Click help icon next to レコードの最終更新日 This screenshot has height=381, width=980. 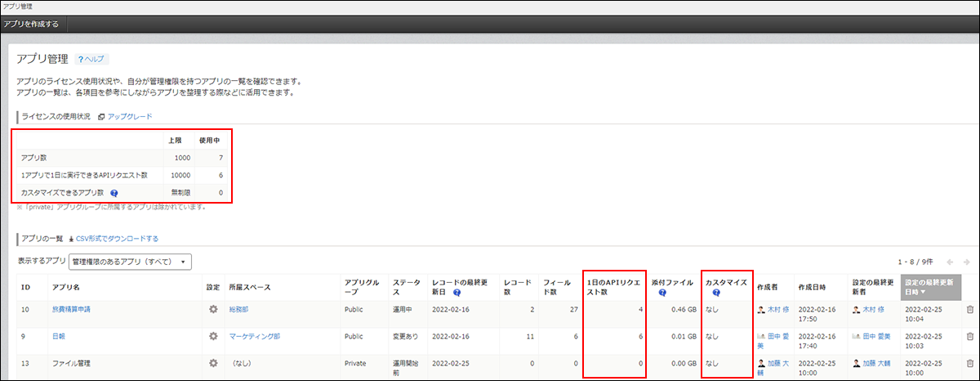click(x=457, y=292)
